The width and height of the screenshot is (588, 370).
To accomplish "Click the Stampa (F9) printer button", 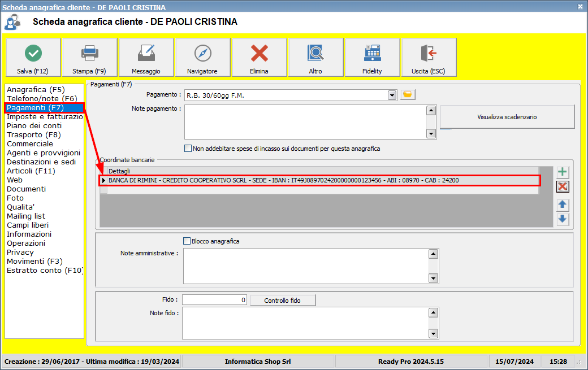I will pyautogui.click(x=90, y=57).
